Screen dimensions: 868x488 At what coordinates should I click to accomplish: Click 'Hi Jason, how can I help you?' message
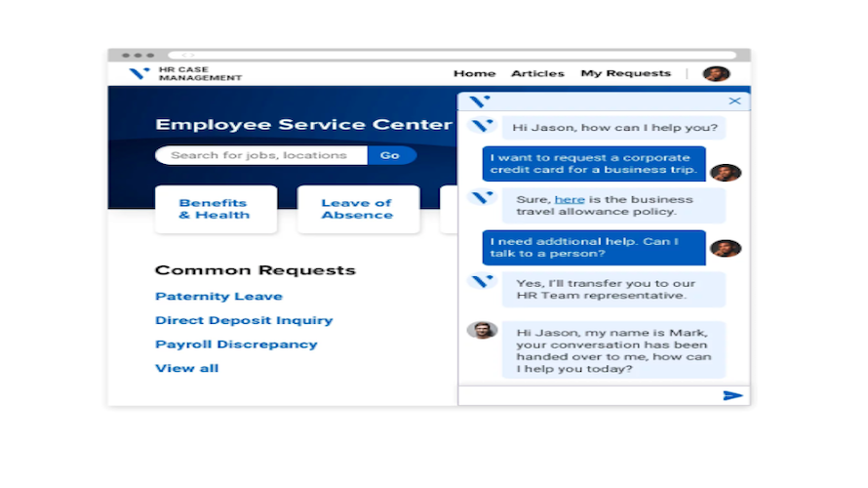[x=613, y=128]
